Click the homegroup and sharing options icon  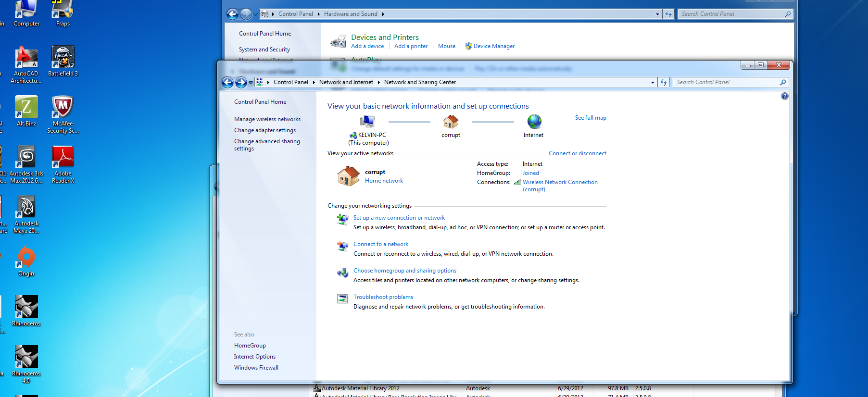click(x=342, y=273)
